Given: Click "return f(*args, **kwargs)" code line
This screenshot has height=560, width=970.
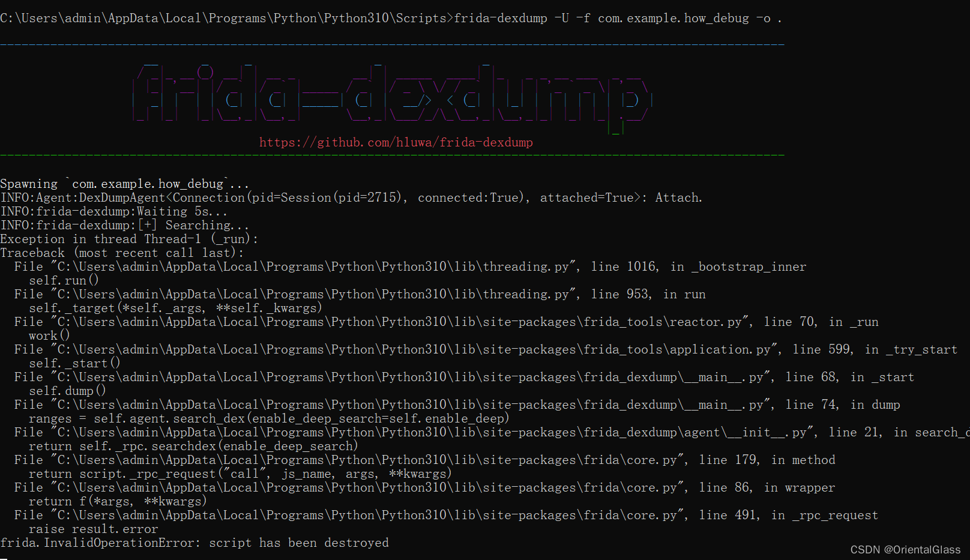Looking at the screenshot, I should click(x=118, y=501).
